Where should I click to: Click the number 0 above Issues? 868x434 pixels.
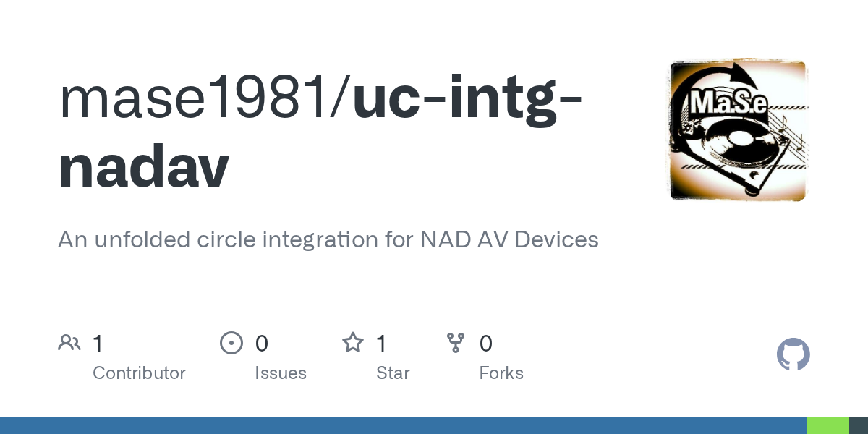(261, 343)
